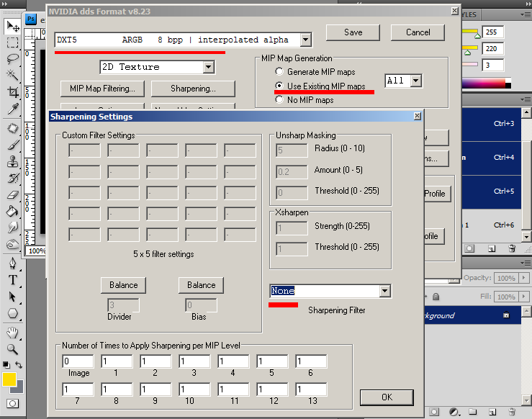Delete channel using Channels panel trash icon
The width and height of the screenshot is (532, 419).
pyautogui.click(x=513, y=248)
